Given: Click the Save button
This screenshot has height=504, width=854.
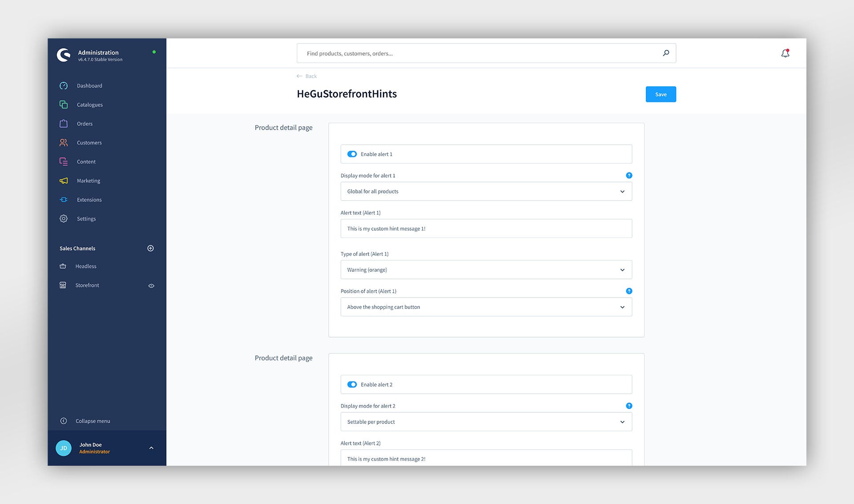Looking at the screenshot, I should coord(661,94).
